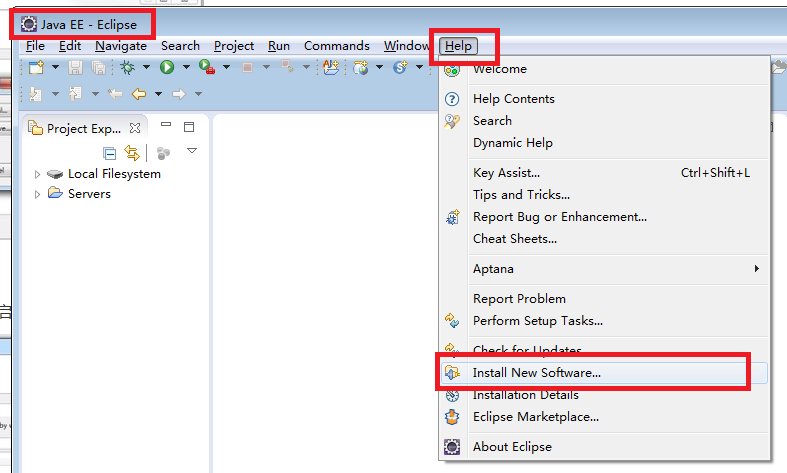
Task: Choose Install New Software...
Action: (x=604, y=373)
